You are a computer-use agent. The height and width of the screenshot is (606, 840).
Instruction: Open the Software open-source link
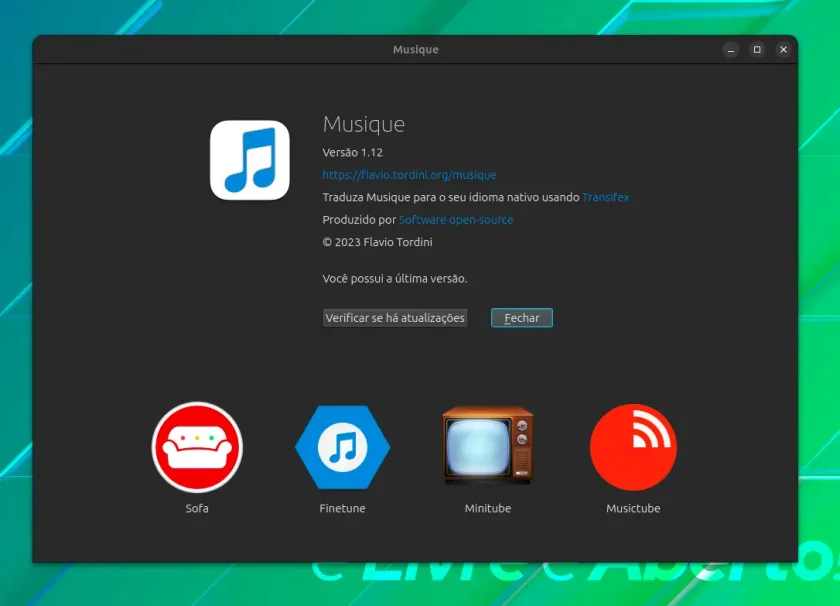(456, 220)
